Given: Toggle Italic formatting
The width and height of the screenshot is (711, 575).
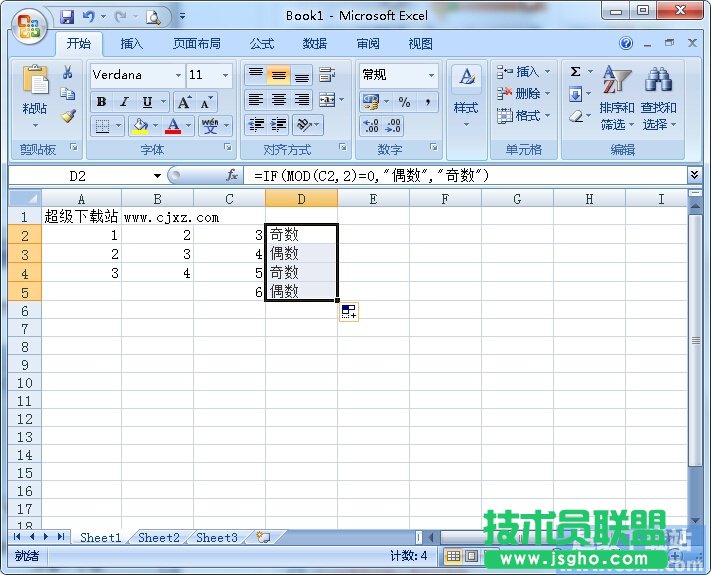Looking at the screenshot, I should pos(124,102).
